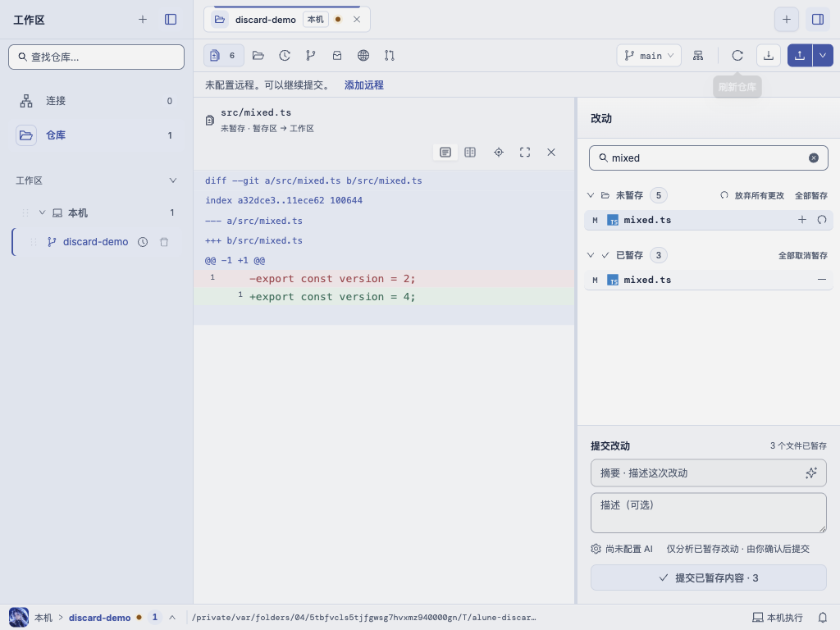
Task: Click 本机 breadcrumb in status bar
Action: click(43, 618)
